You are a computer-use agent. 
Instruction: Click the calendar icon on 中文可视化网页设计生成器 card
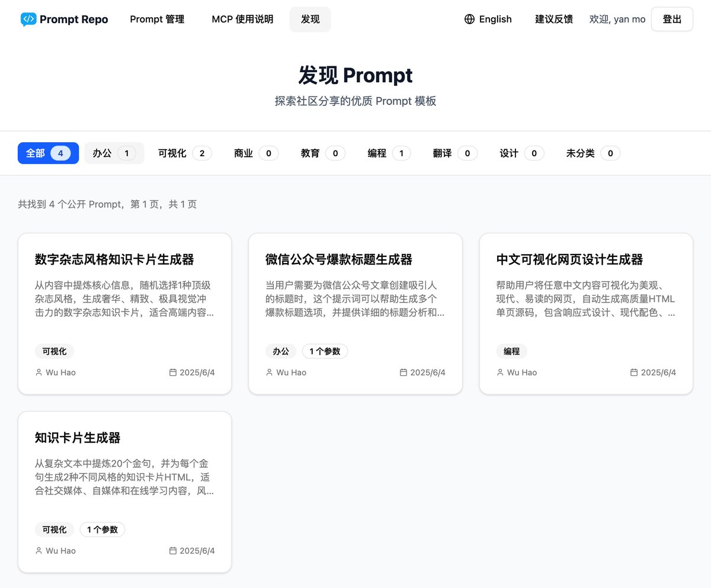[635, 372]
